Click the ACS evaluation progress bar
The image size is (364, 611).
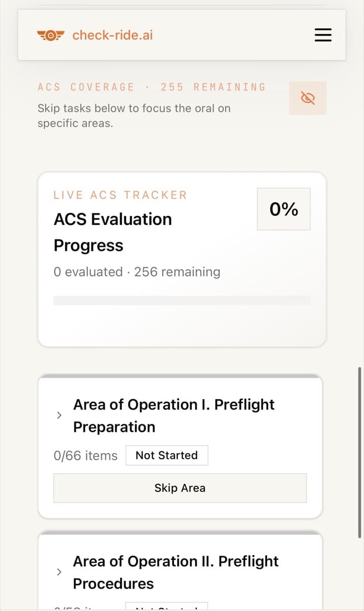[182, 300]
